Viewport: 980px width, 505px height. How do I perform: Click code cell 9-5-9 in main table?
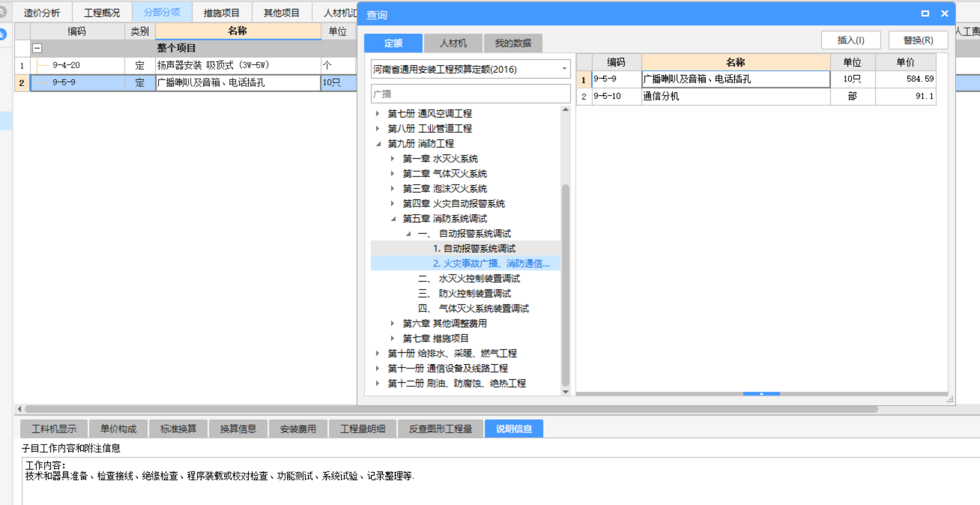77,82
